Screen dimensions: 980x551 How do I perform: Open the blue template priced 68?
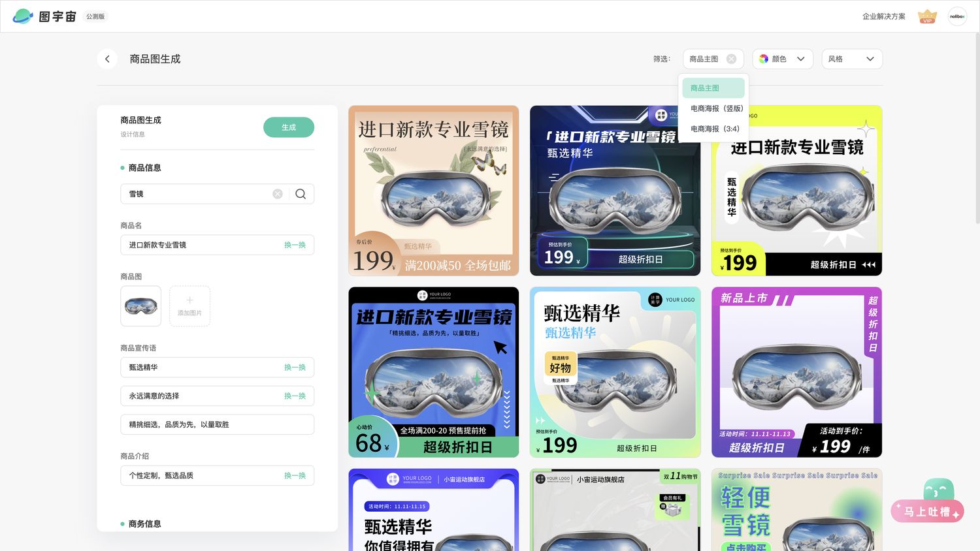tap(434, 372)
